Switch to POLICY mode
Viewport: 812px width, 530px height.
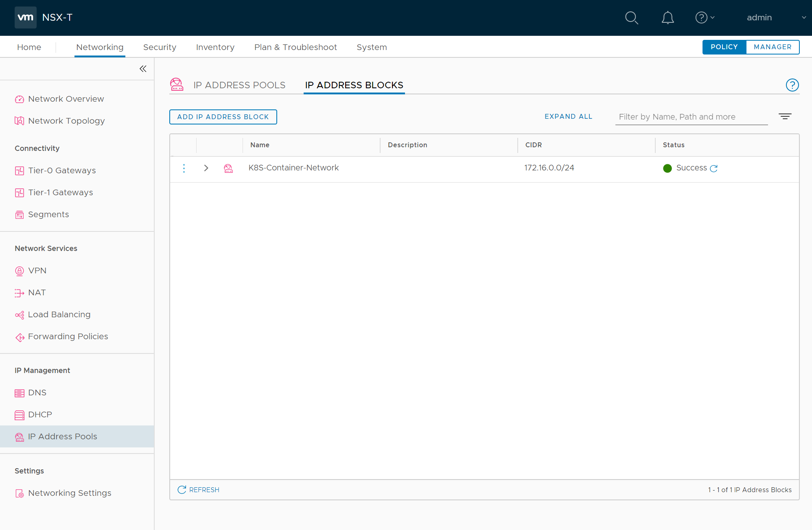724,47
